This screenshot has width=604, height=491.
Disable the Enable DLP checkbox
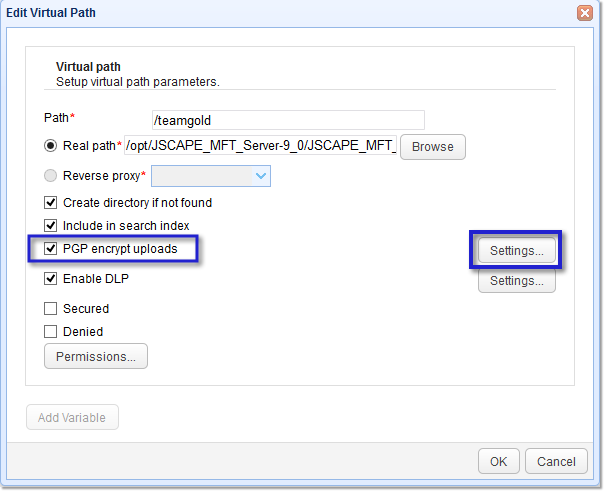pyautogui.click(x=51, y=279)
